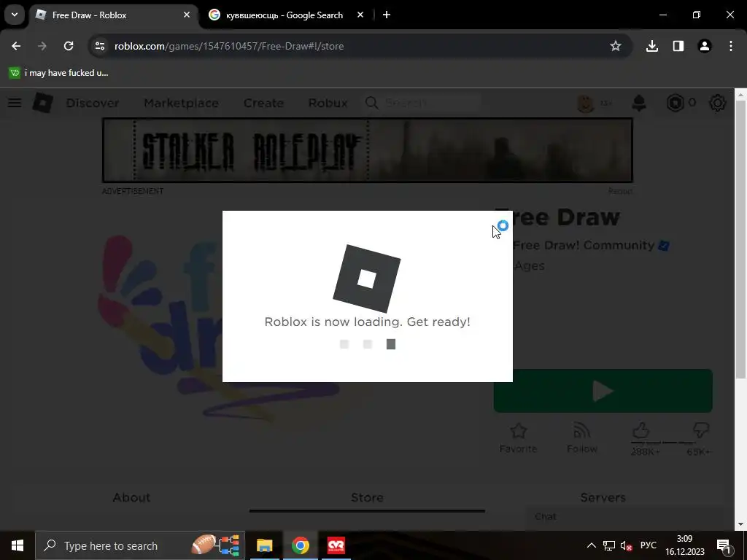This screenshot has width=747, height=560.
Task: Open site information icon in address bar
Action: tap(99, 46)
